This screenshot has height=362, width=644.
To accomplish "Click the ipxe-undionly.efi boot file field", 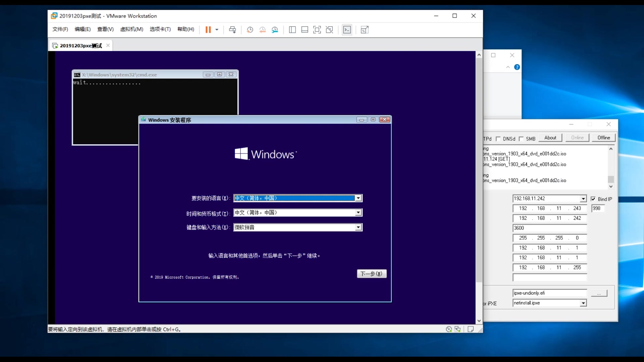I will coord(550,293).
